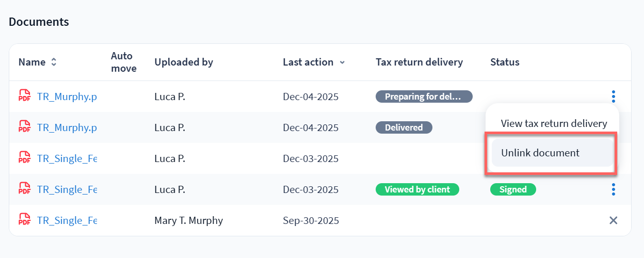Click the Preparing for delivery status badge
Screen dimensions: 644x258
click(424, 96)
